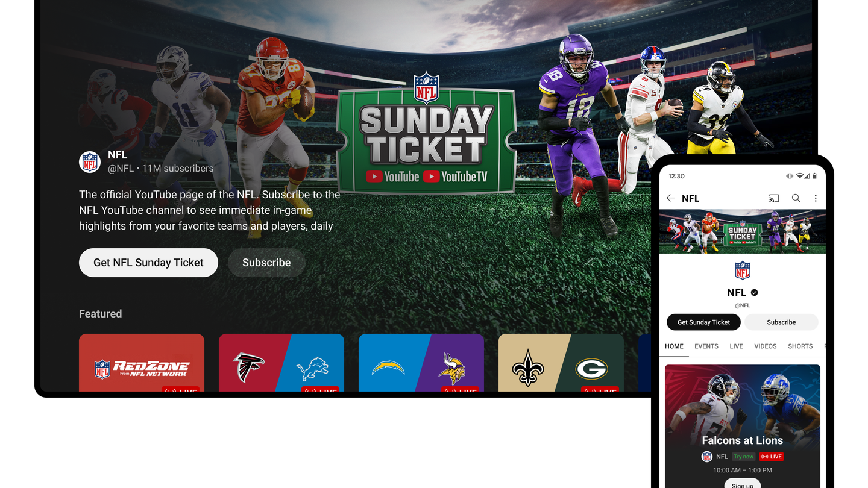Viewport: 868px width, 488px height.
Task: Click the Subscribe button on TV screen
Action: 266,263
